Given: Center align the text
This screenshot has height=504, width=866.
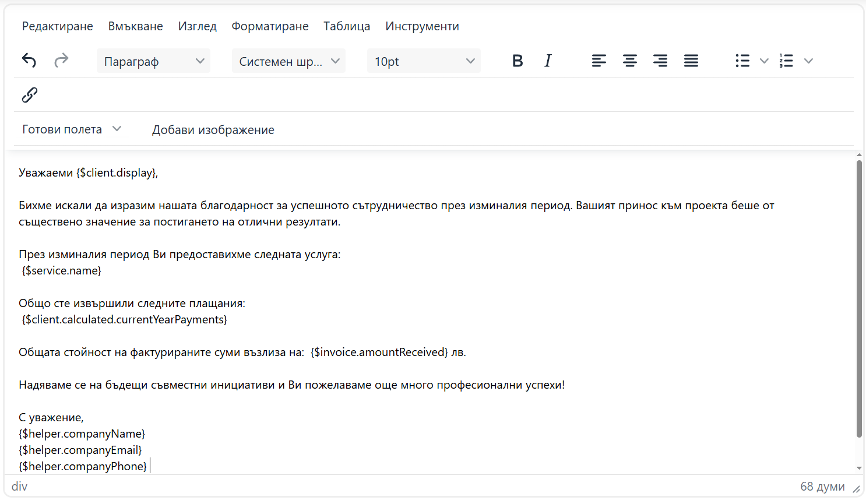Looking at the screenshot, I should pos(630,61).
